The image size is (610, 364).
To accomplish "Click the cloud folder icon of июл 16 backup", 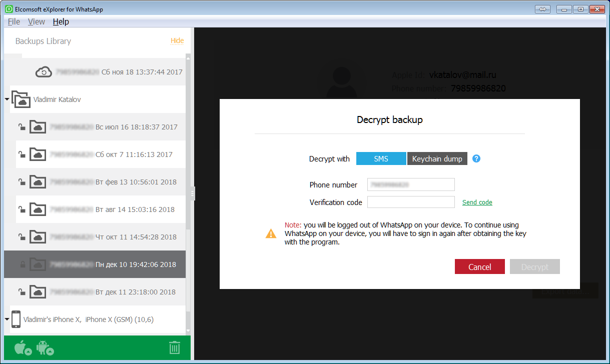I will point(38,126).
